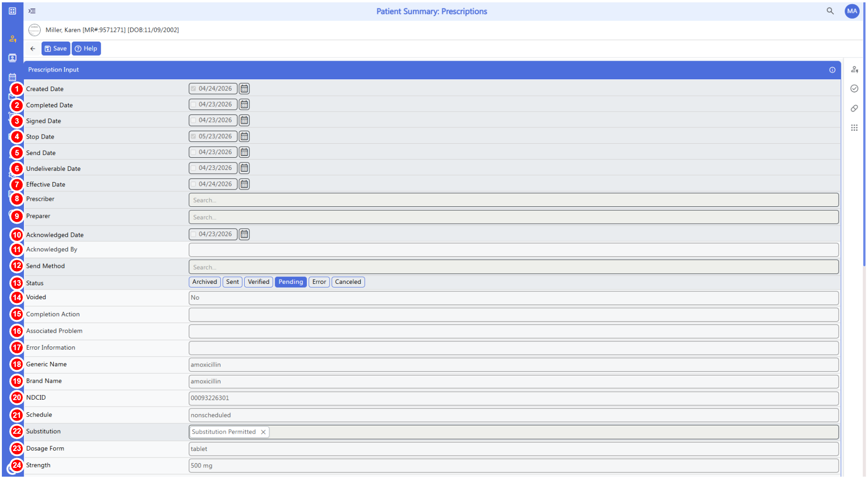The width and height of the screenshot is (868, 479).
Task: Open calendar picker for Undeliverable Date
Action: [x=244, y=168]
